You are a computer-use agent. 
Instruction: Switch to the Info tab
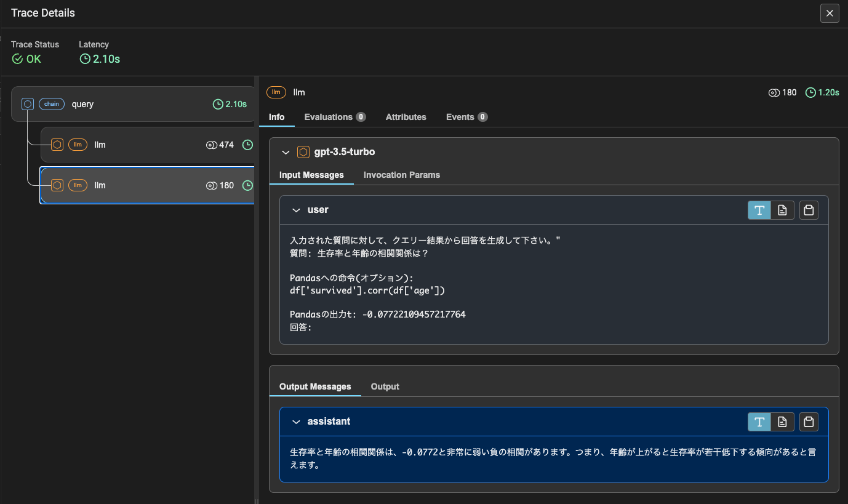point(277,117)
